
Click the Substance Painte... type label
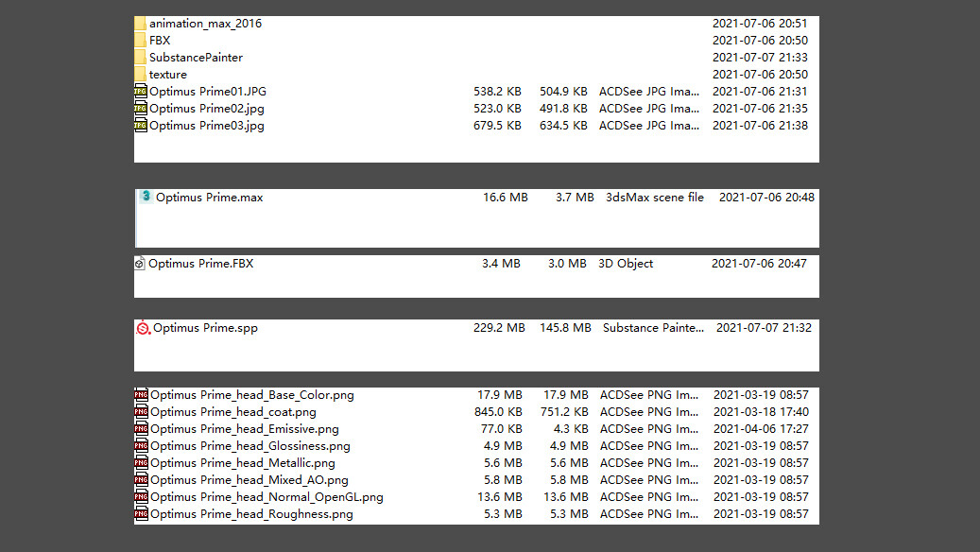pyautogui.click(x=653, y=328)
